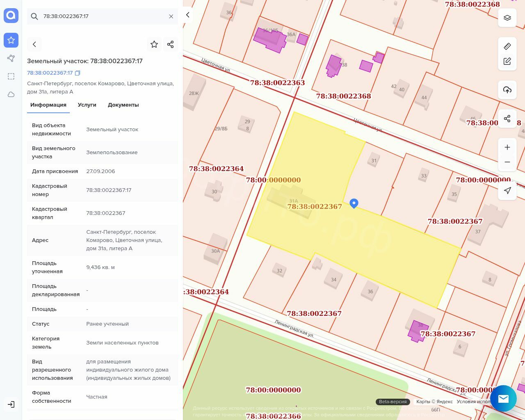
Task: Click the cadastral number link 78:38:0022367:17
Action: (x=50, y=73)
